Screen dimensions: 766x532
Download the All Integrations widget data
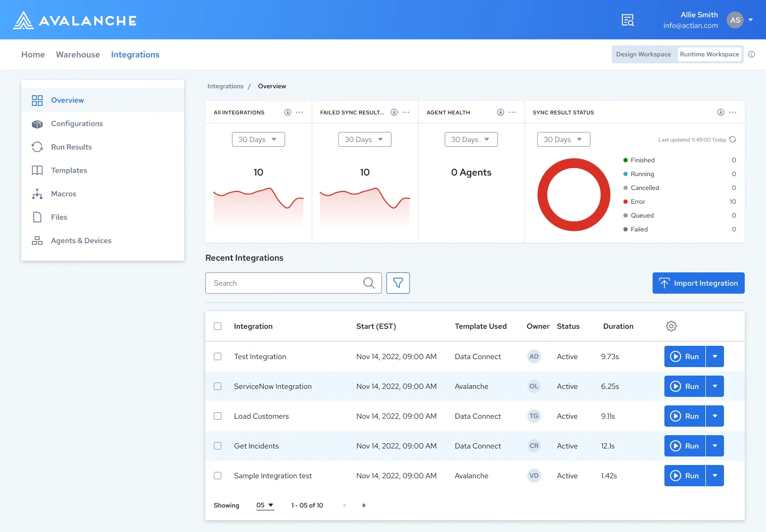(x=288, y=112)
